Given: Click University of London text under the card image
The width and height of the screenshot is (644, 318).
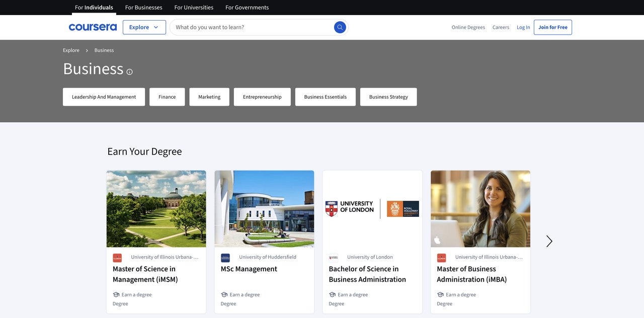Looking at the screenshot, I should (370, 257).
